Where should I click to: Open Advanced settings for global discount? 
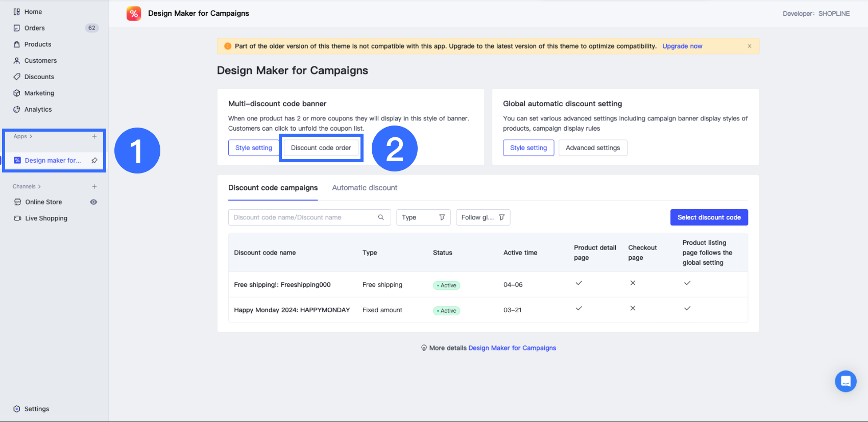point(592,148)
